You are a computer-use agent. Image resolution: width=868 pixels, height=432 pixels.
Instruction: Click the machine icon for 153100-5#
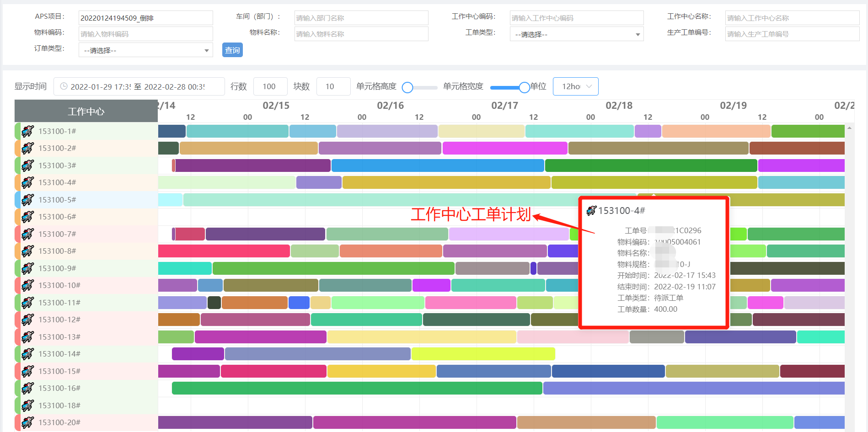pyautogui.click(x=28, y=200)
